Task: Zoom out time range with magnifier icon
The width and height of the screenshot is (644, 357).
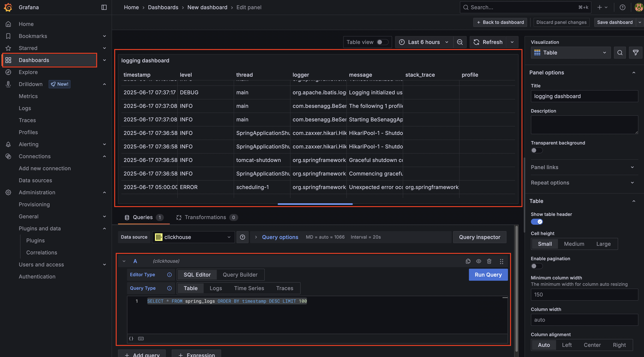Action: [x=460, y=42]
